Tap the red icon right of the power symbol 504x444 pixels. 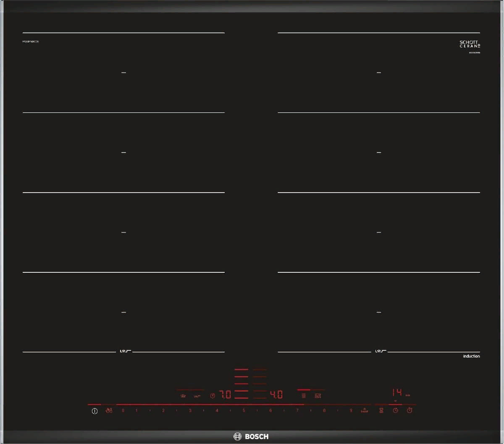109,411
